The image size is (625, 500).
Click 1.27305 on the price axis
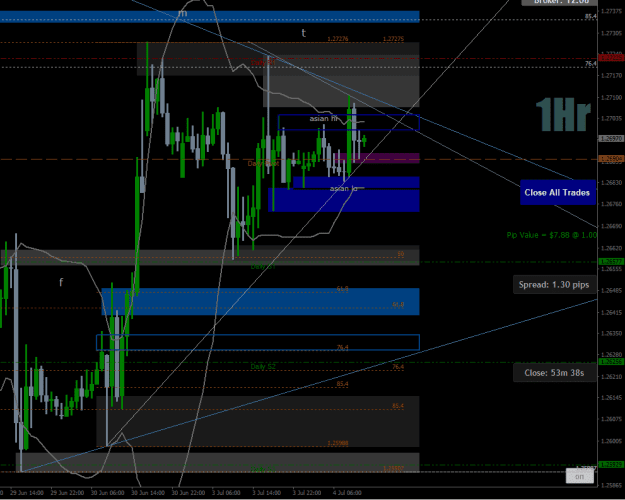611,33
